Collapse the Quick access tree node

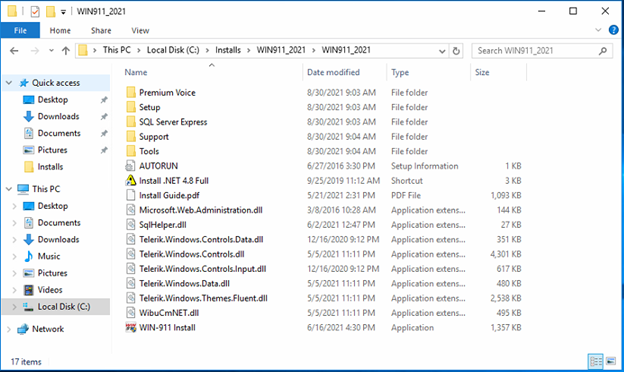tap(9, 83)
